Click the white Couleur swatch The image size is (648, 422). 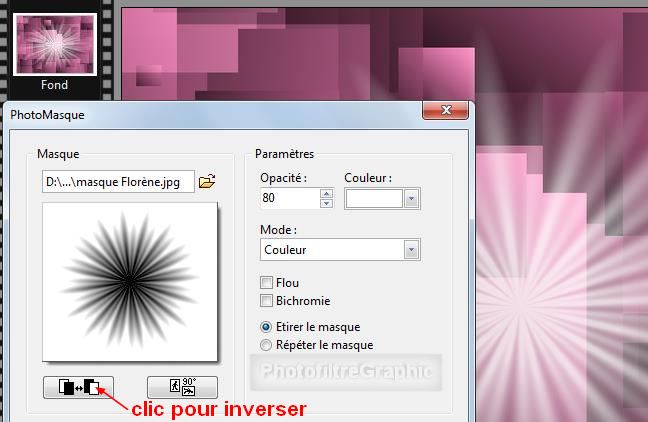(x=374, y=198)
